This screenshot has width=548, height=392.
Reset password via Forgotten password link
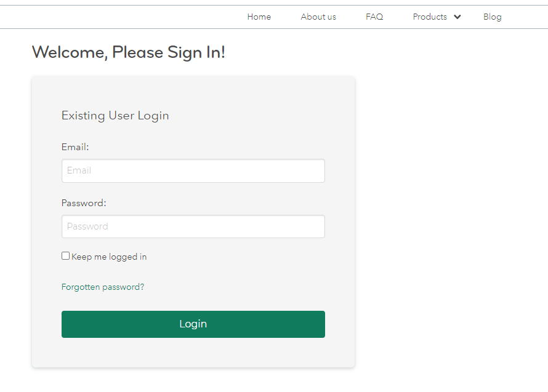[103, 287]
